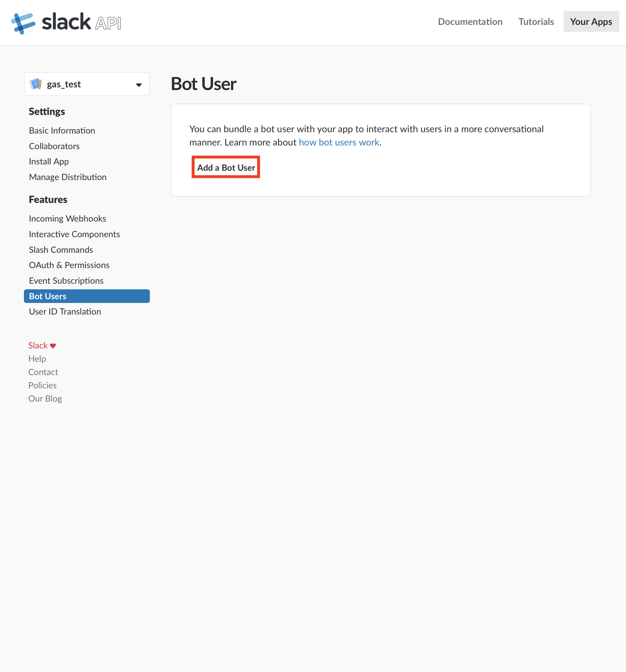Open Interactive Components feature
This screenshot has width=626, height=672.
tap(74, 234)
